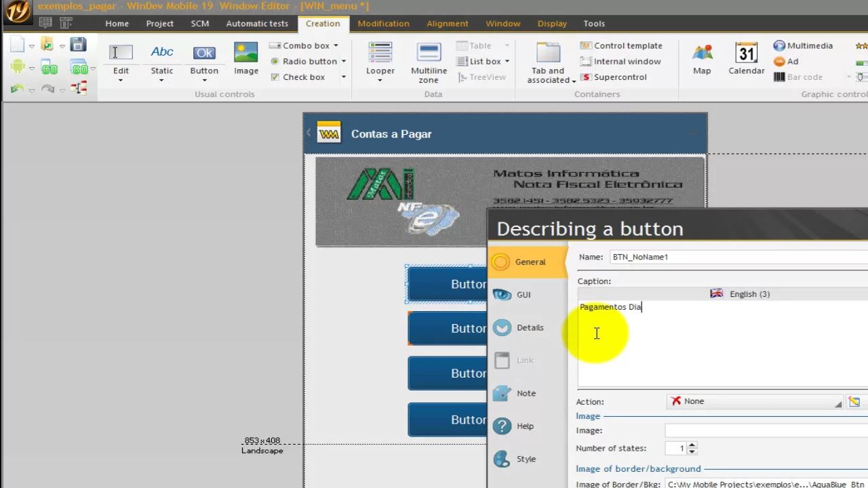Screen dimensions: 868x488
Task: Insert a Multiline zone control
Action: click(x=429, y=62)
